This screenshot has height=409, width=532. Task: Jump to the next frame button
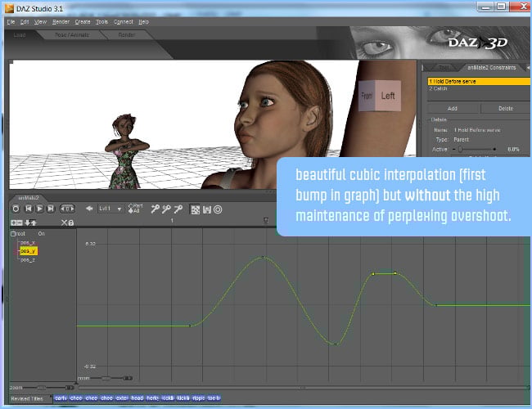pyautogui.click(x=51, y=209)
